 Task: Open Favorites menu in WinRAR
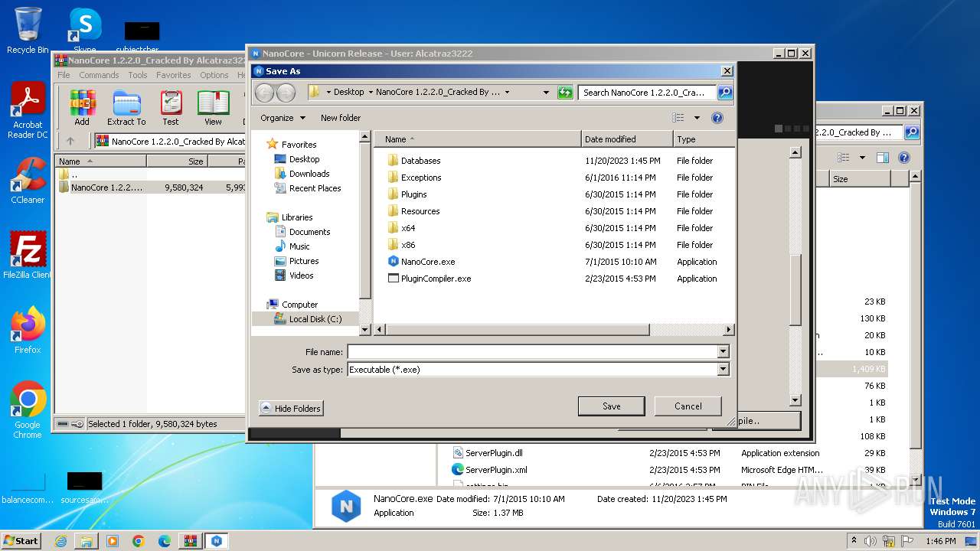point(174,75)
